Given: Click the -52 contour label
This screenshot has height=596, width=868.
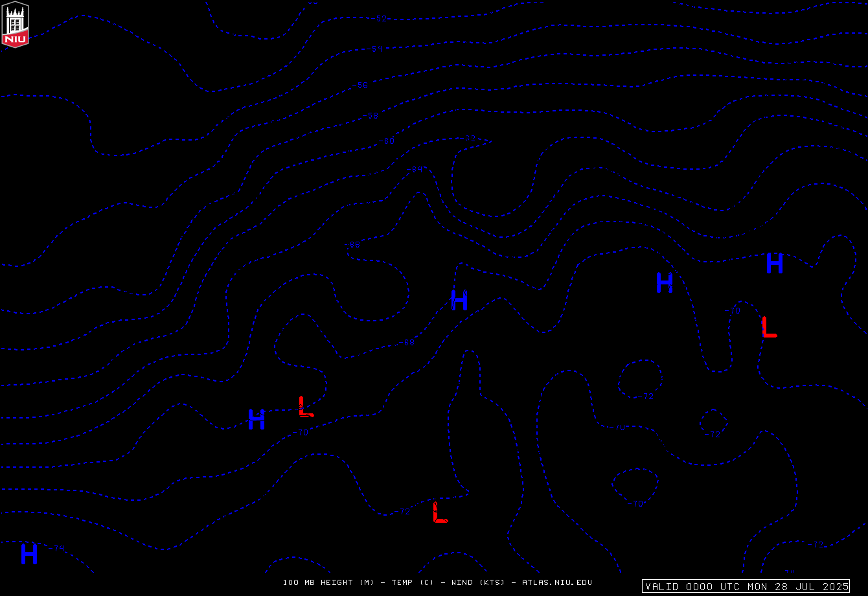Looking at the screenshot, I should pyautogui.click(x=380, y=19).
